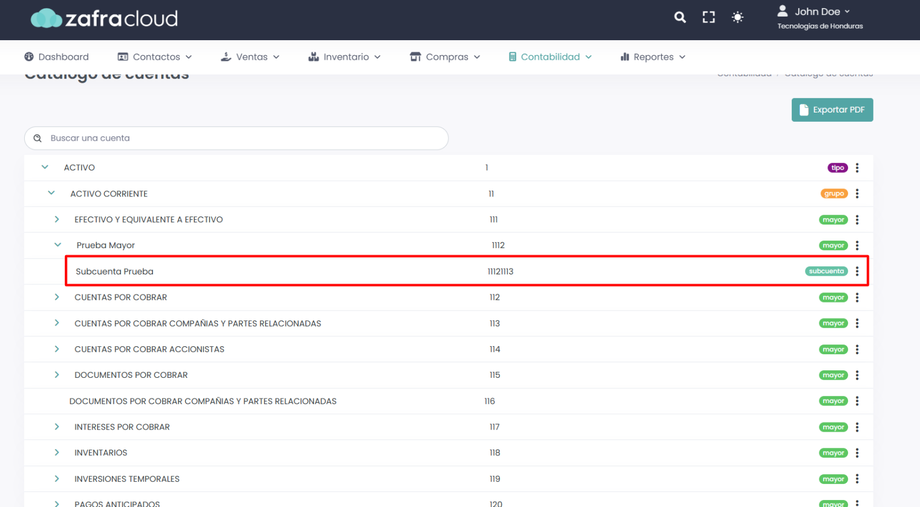920x507 pixels.
Task: Open the Dashboard menu item
Action: click(56, 57)
